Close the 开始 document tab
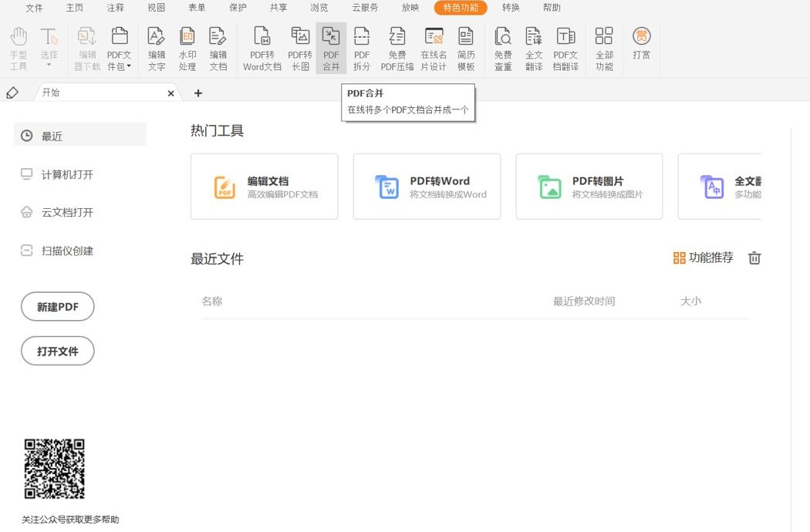 pyautogui.click(x=171, y=93)
